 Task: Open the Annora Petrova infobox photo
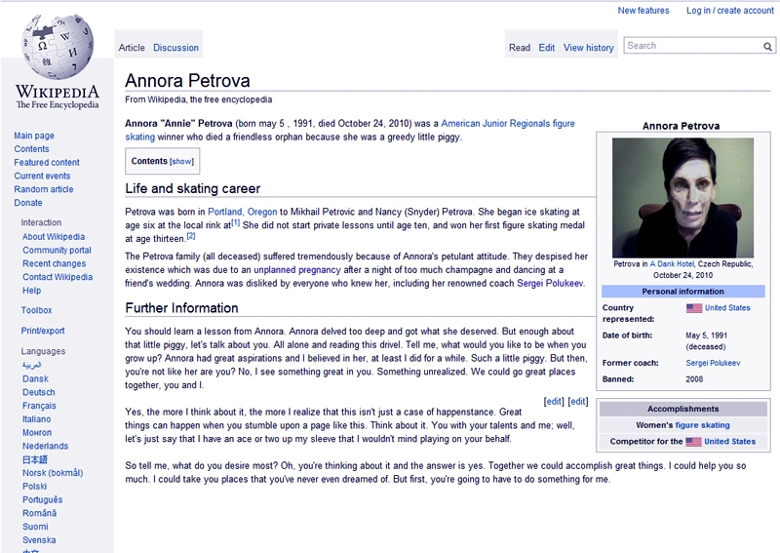tap(682, 197)
